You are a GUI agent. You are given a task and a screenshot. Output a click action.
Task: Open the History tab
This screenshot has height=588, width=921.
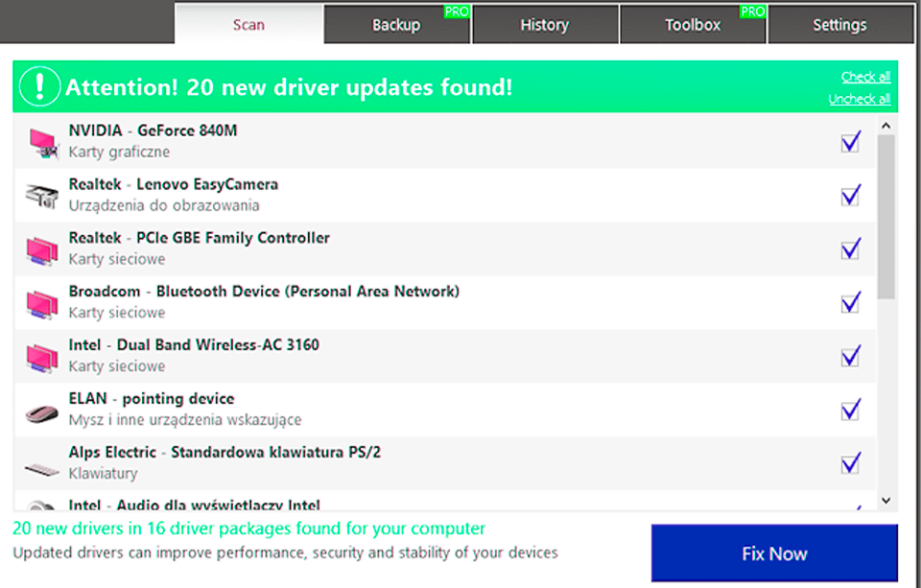click(545, 24)
